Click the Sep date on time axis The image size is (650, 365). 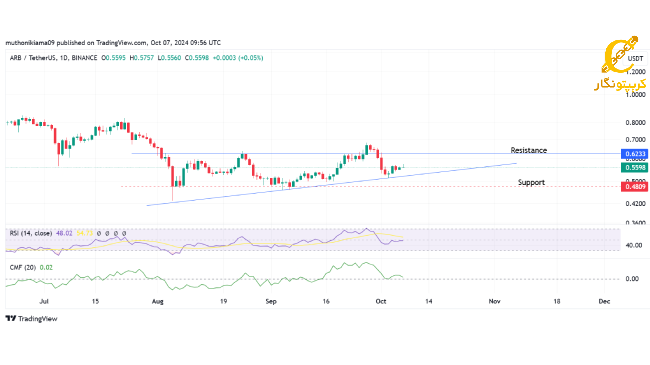pos(271,302)
